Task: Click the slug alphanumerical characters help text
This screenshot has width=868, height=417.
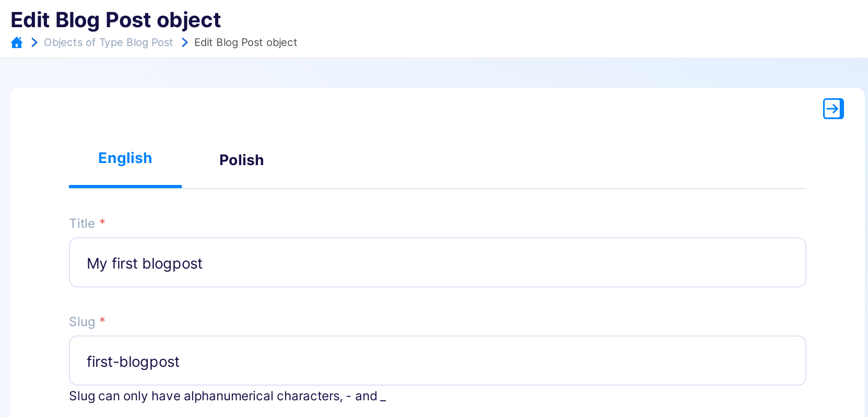Action: (228, 396)
